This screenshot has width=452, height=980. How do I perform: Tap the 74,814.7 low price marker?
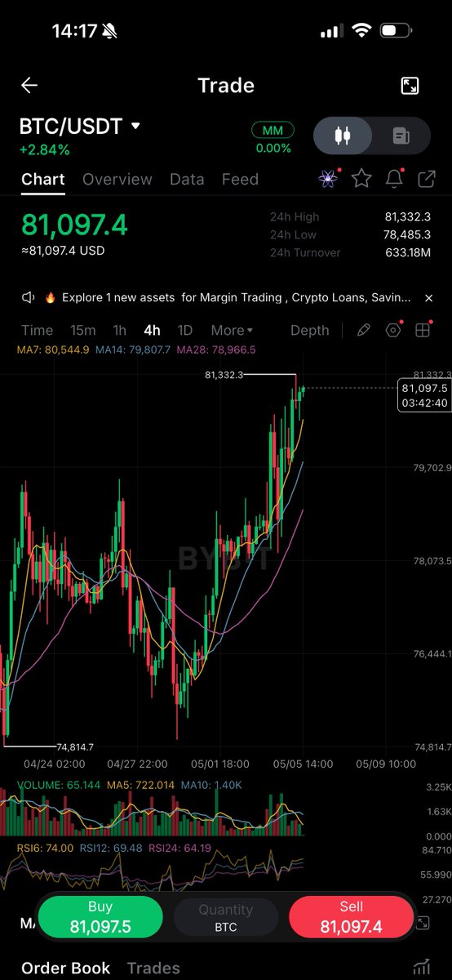[75, 746]
